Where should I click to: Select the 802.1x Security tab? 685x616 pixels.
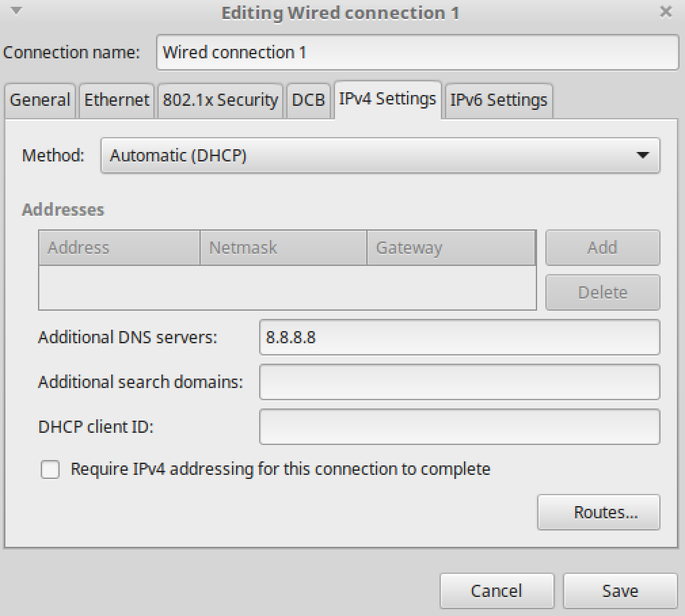pyautogui.click(x=220, y=100)
